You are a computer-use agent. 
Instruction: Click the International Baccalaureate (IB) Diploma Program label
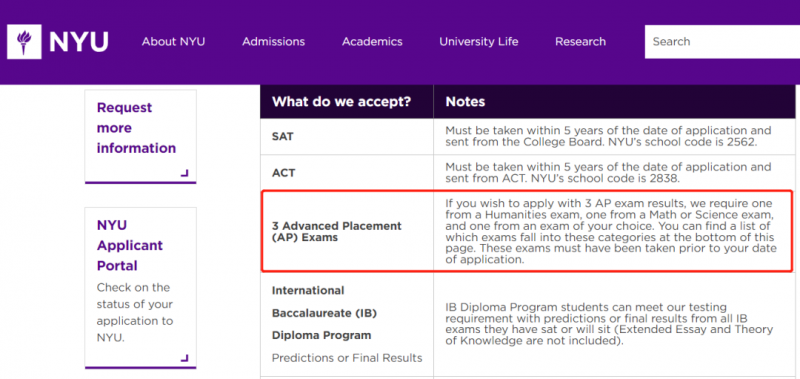[x=324, y=313]
